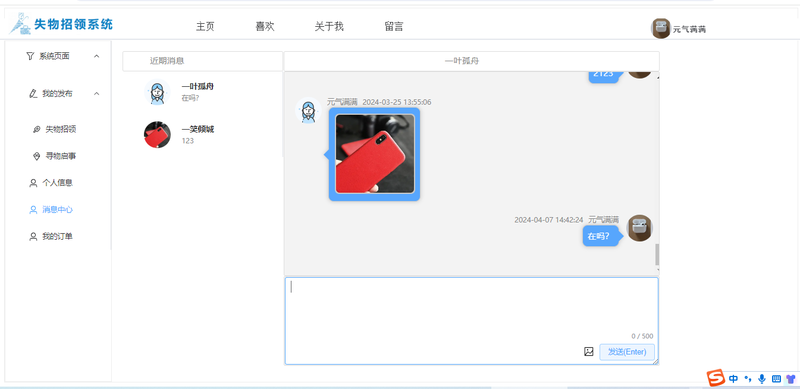Open the 元气满满 user avatar in header
Viewport: 800px width, 389px height.
click(x=661, y=28)
